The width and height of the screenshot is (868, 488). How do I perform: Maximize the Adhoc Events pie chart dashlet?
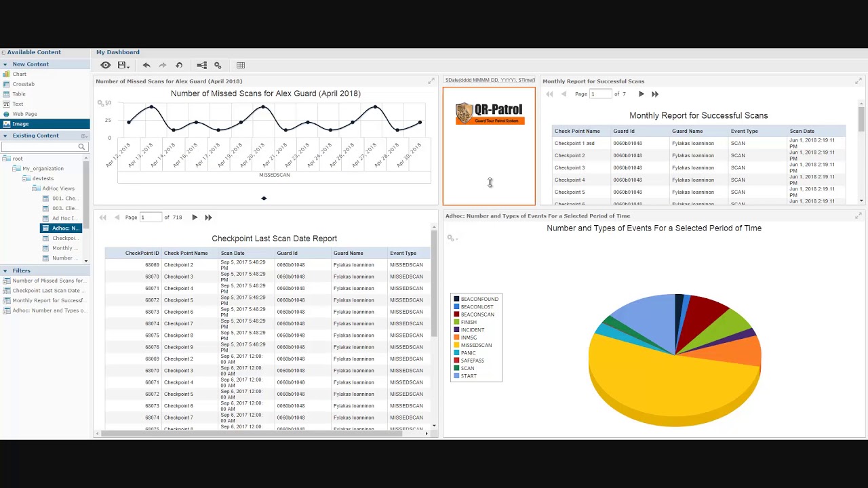coord(858,216)
